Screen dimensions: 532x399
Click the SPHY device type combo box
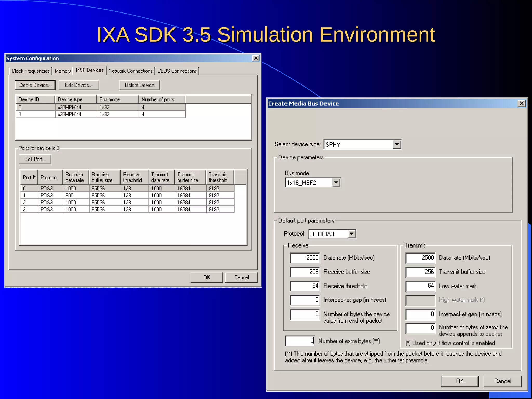point(362,144)
